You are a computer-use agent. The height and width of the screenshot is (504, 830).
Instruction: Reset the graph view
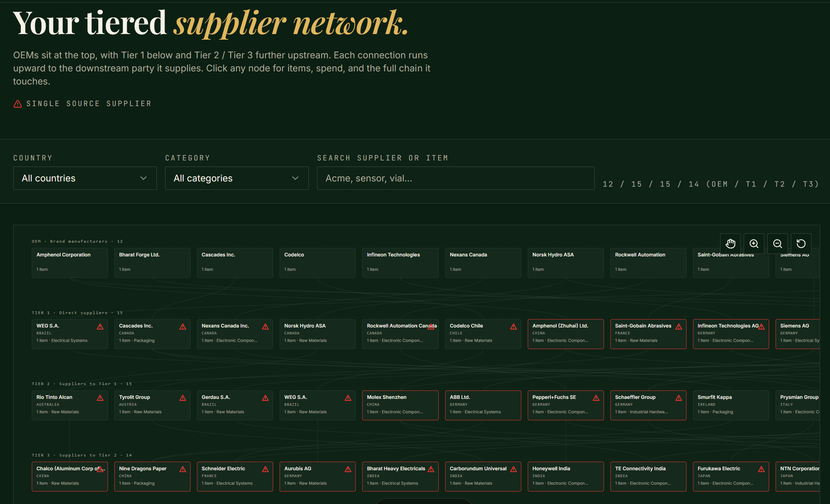tap(801, 244)
